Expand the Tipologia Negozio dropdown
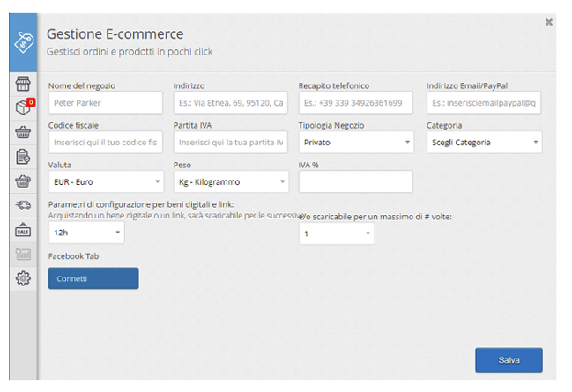 pos(355,142)
